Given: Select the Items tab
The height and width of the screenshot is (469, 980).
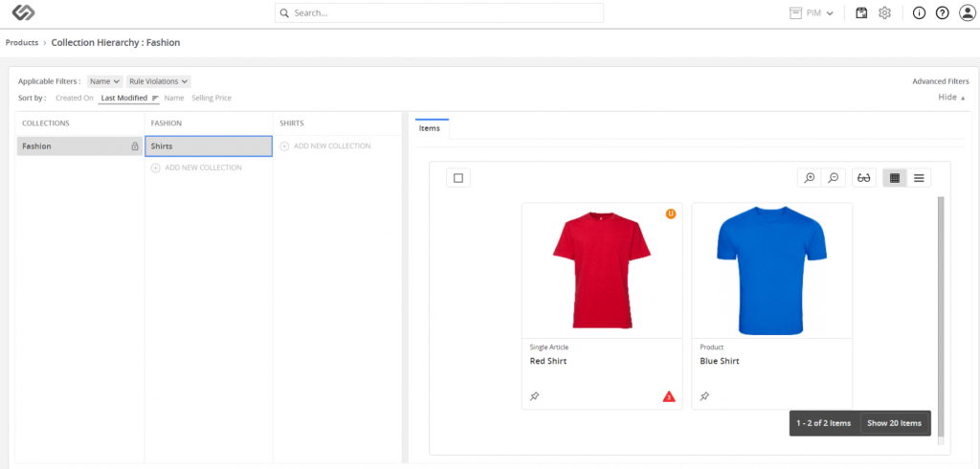Looking at the screenshot, I should [x=431, y=128].
